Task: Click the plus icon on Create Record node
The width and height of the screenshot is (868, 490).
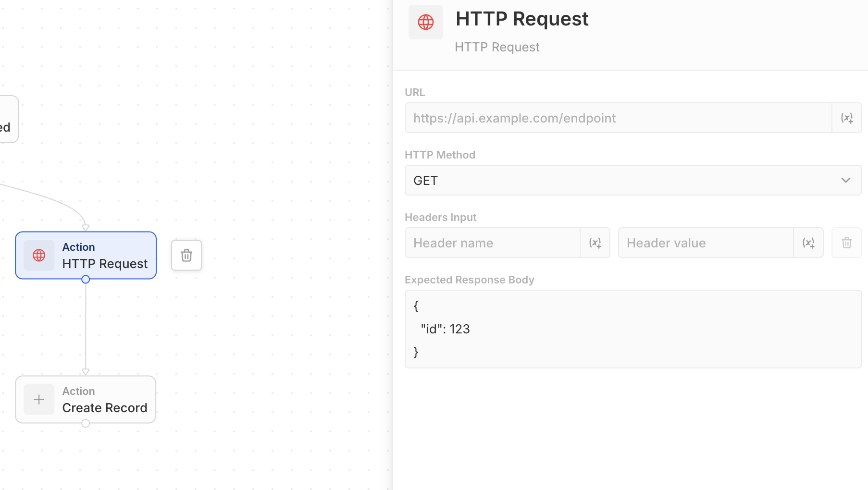Action: [x=39, y=399]
